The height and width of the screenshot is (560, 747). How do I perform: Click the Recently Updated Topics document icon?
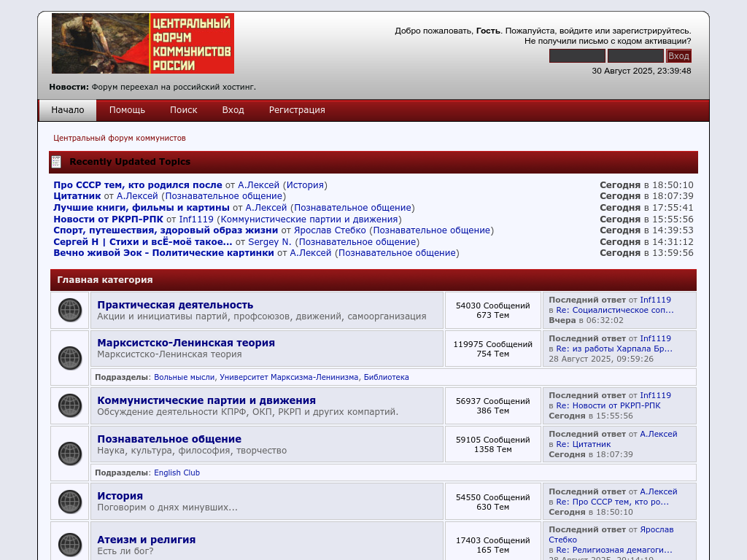(x=56, y=162)
